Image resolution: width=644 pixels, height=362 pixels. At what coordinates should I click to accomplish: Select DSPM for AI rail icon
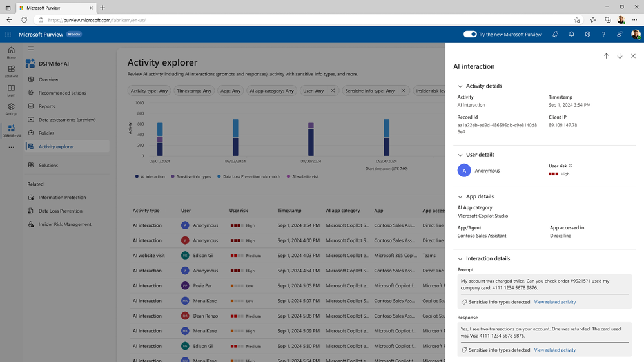point(11,131)
